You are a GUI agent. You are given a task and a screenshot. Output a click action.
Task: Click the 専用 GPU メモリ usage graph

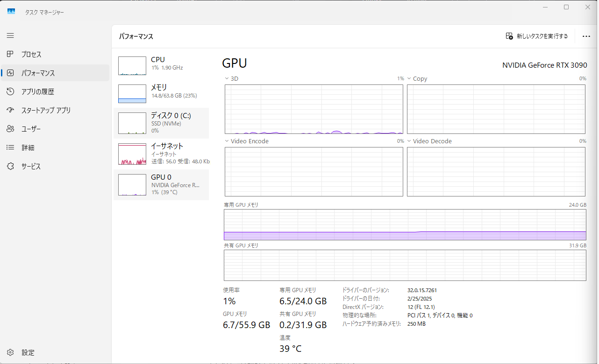[x=405, y=224]
